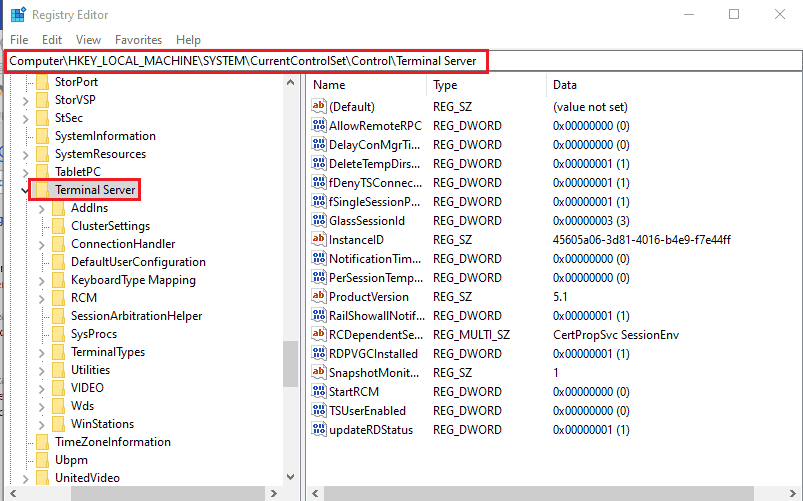Image resolution: width=803 pixels, height=501 pixels.
Task: Click the Terminal Server folder icon
Action: [x=42, y=190]
